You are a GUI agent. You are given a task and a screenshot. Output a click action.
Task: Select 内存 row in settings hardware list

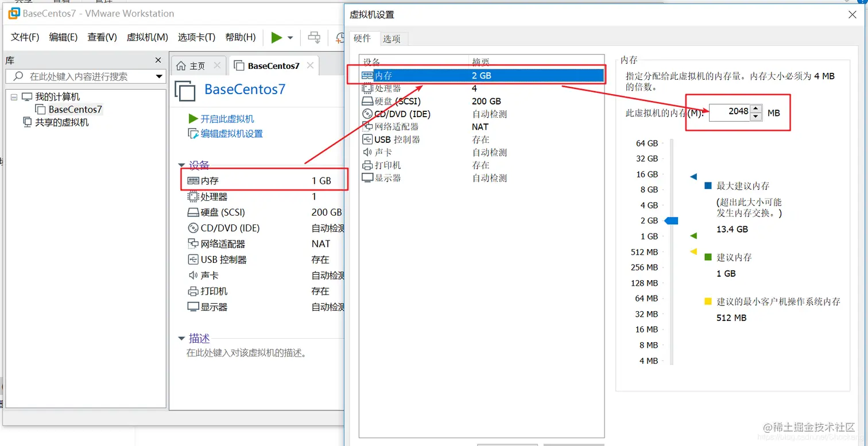(x=482, y=75)
